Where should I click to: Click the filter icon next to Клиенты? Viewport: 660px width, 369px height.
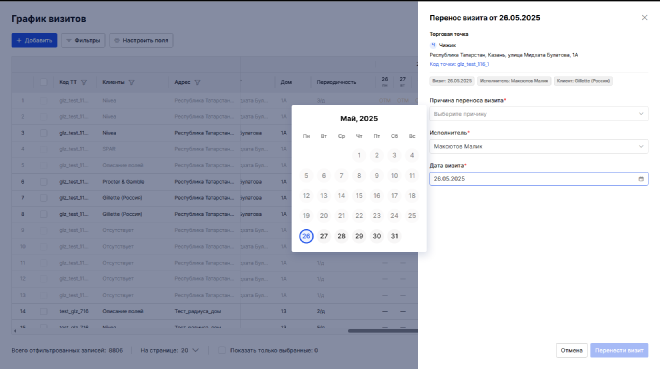(131, 82)
